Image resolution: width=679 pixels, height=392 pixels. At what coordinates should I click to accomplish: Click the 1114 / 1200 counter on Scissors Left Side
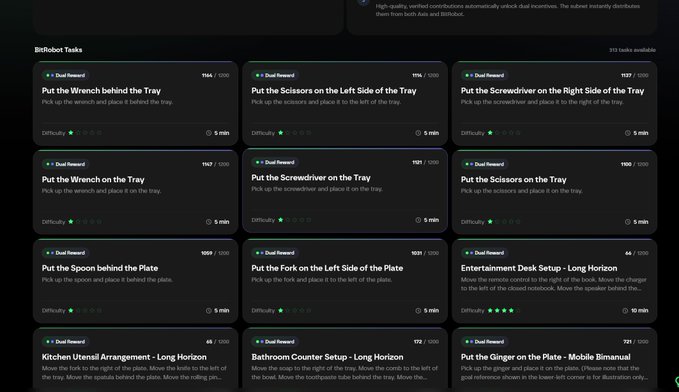tap(425, 75)
